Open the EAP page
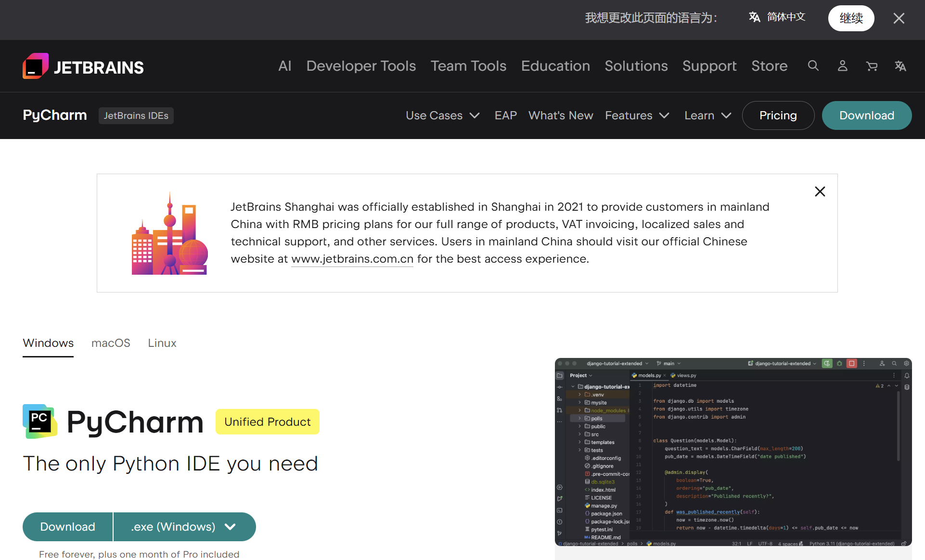This screenshot has width=925, height=560. [506, 115]
